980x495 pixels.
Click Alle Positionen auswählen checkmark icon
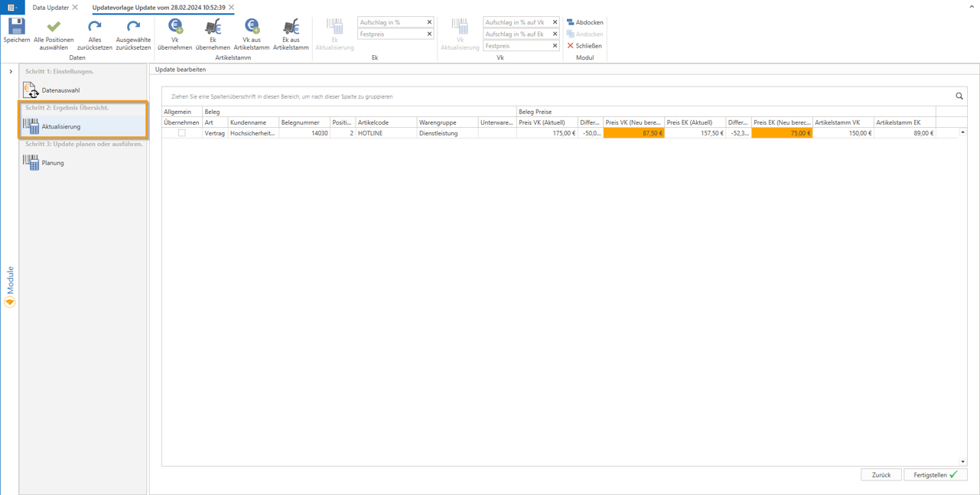[x=54, y=28]
